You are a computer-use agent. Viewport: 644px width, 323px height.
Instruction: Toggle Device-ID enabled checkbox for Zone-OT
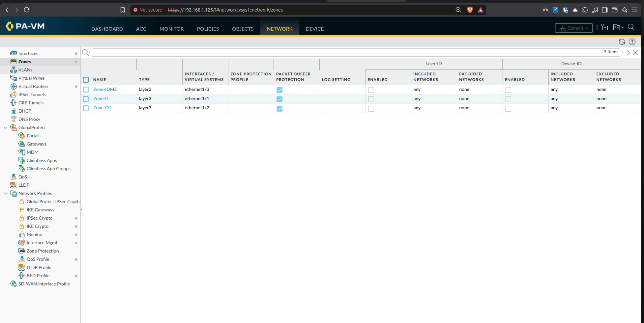(x=508, y=108)
